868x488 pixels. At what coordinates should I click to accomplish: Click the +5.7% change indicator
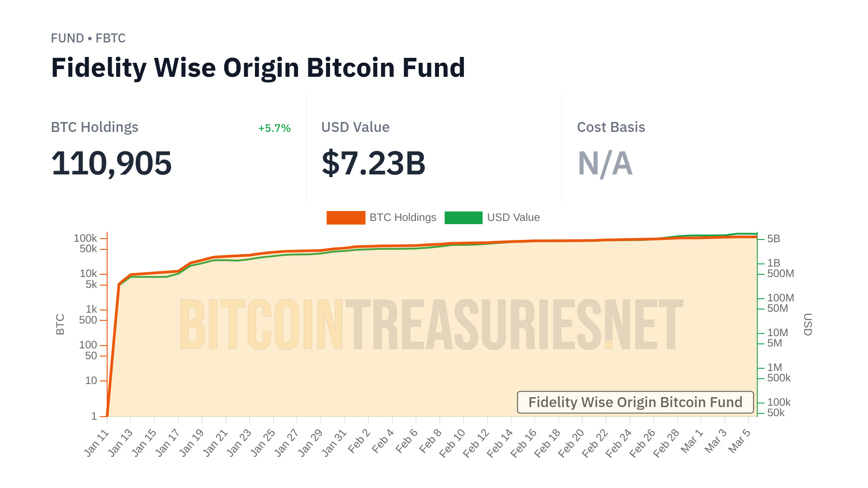(274, 128)
